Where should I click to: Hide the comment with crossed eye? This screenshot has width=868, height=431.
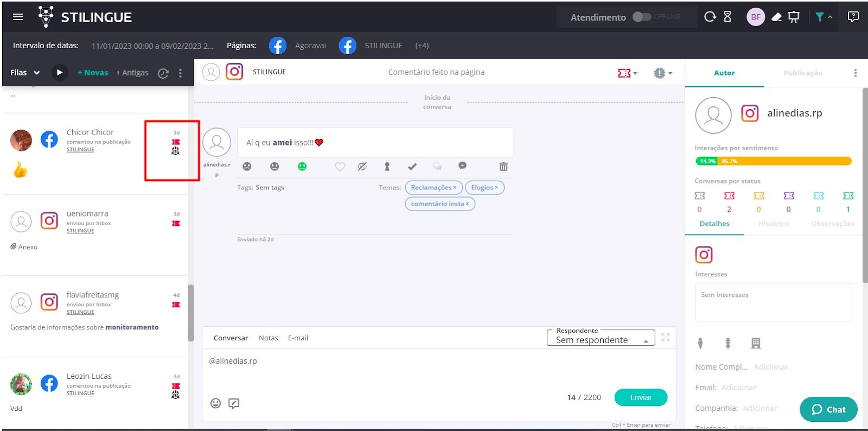[362, 167]
